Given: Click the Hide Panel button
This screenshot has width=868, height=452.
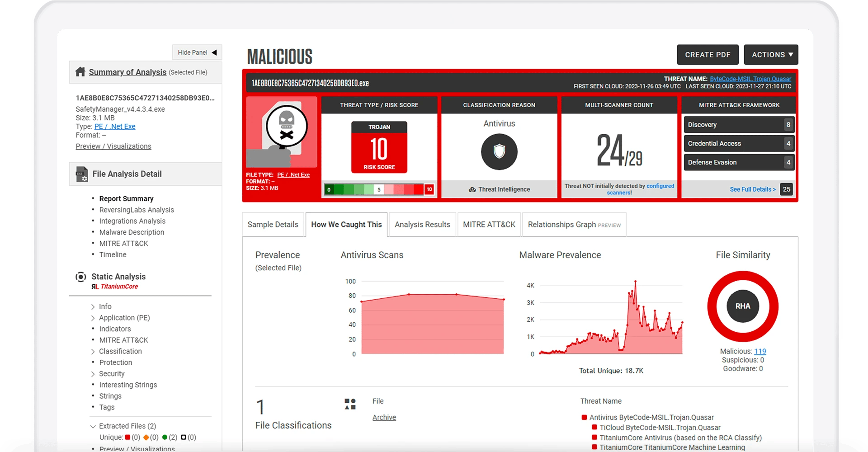Looking at the screenshot, I should [x=197, y=52].
